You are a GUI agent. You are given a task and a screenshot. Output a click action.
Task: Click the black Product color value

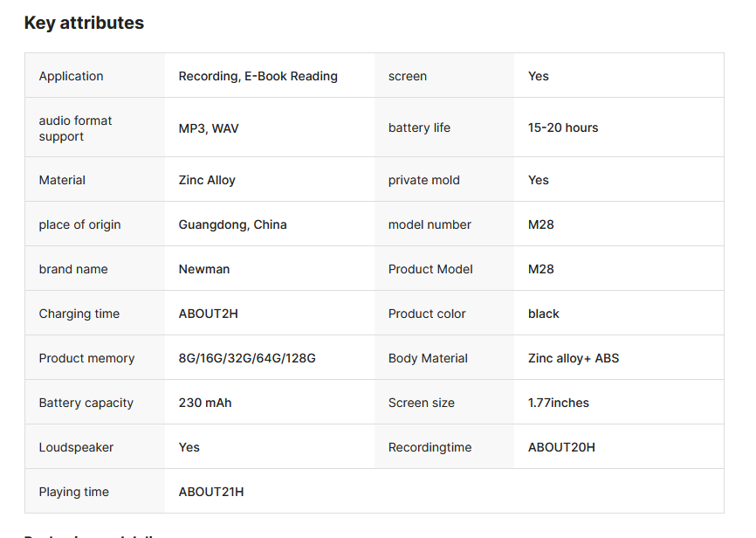tap(543, 314)
